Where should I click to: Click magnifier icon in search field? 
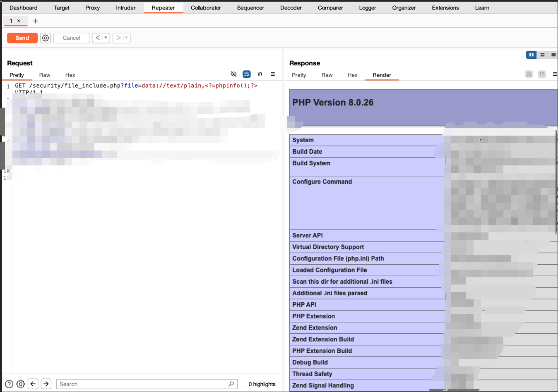pyautogui.click(x=231, y=384)
